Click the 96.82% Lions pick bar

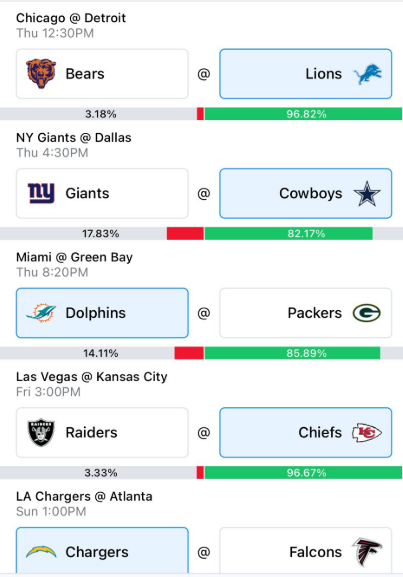pyautogui.click(x=303, y=114)
